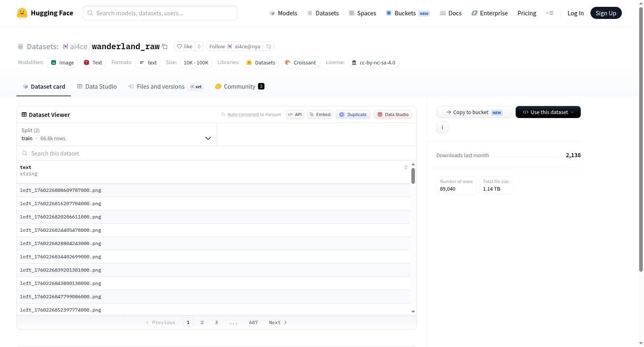Open the Docs page
Image resolution: width=644 pixels, height=347 pixels.
click(451, 13)
